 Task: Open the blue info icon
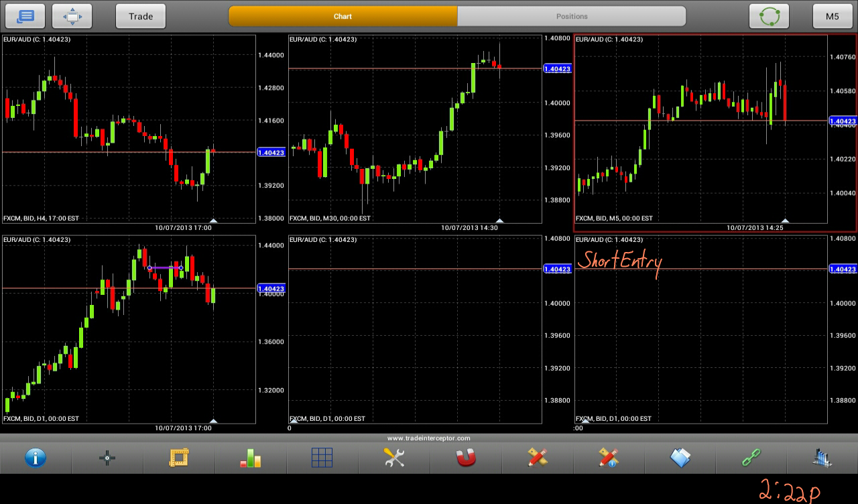(36, 458)
